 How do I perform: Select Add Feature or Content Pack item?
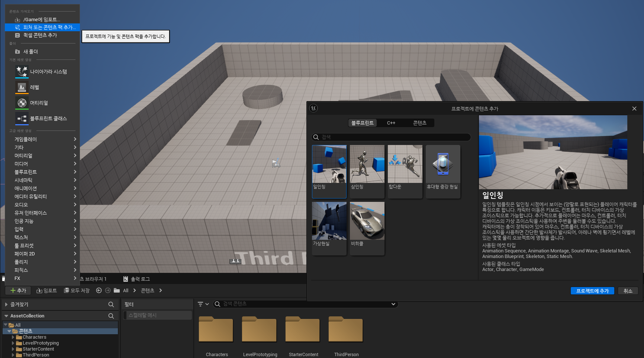[x=42, y=27]
